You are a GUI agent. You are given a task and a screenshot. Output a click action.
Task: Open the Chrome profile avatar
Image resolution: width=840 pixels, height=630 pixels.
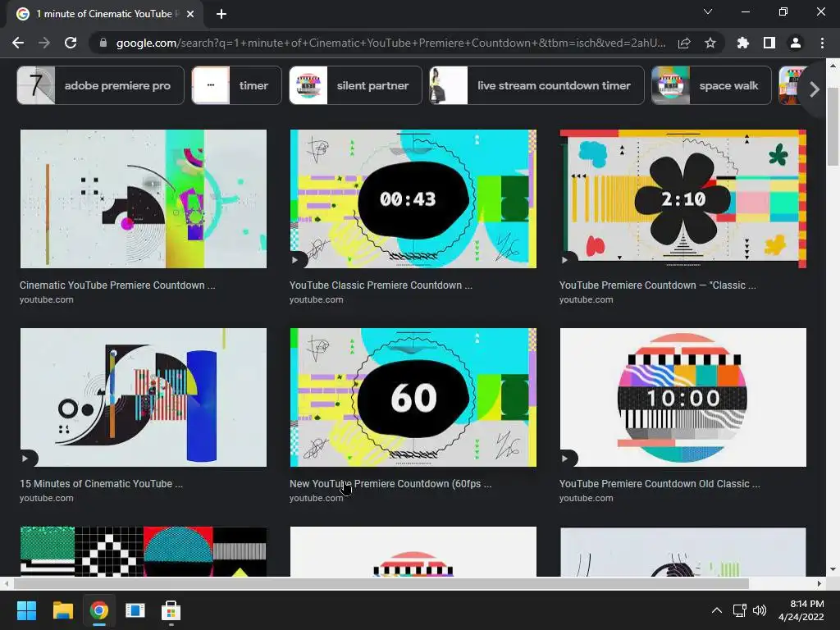[x=796, y=43]
